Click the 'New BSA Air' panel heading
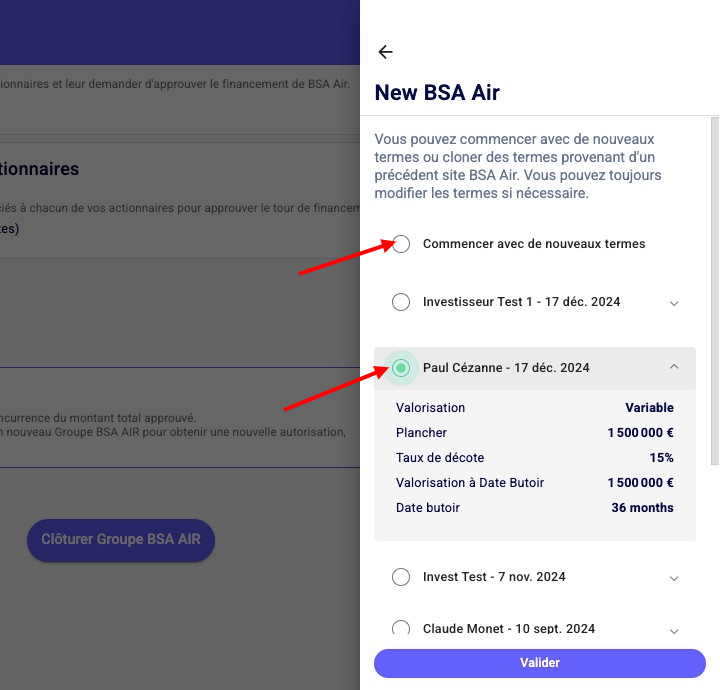The image size is (720, 690). click(437, 93)
